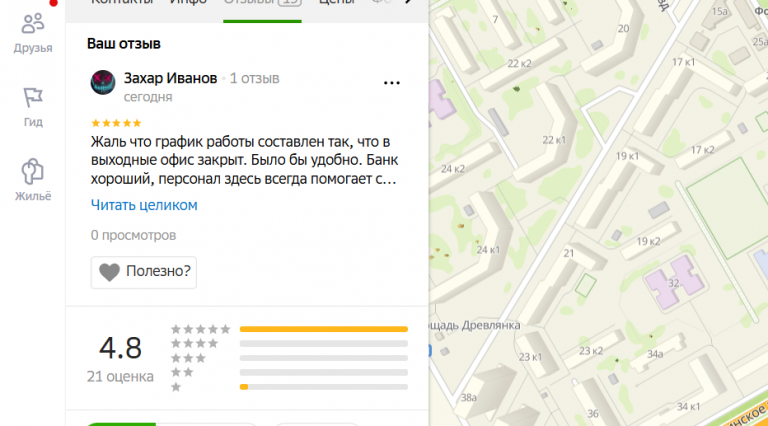Click the '0 просмотров' view counter
The image size is (768, 426).
pyautogui.click(x=133, y=236)
